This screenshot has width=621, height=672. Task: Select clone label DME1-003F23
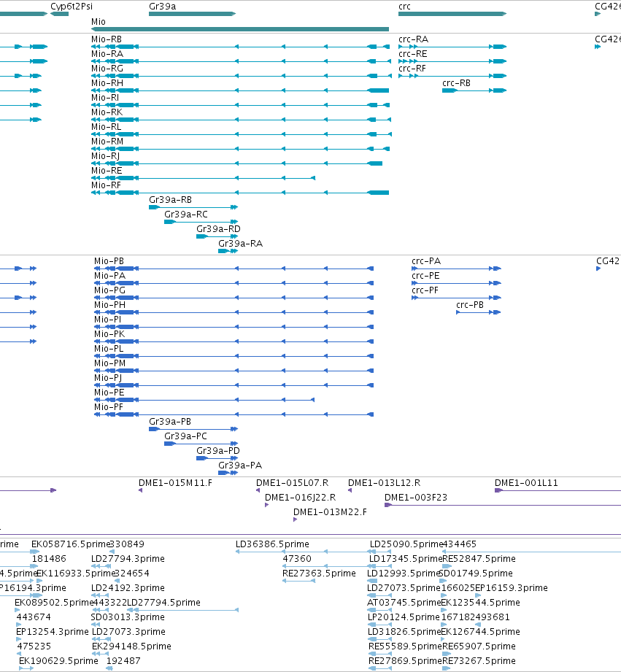click(x=416, y=498)
